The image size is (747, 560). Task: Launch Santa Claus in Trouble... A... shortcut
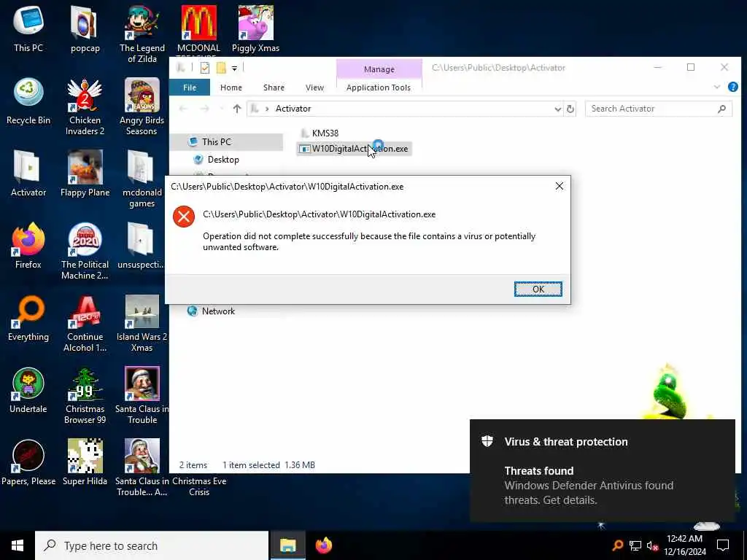click(142, 467)
